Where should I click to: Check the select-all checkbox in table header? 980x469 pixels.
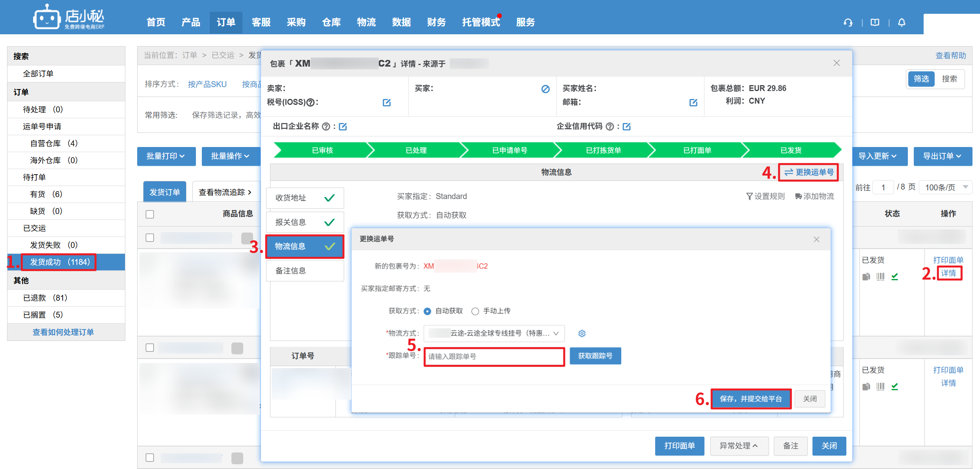tap(150, 214)
